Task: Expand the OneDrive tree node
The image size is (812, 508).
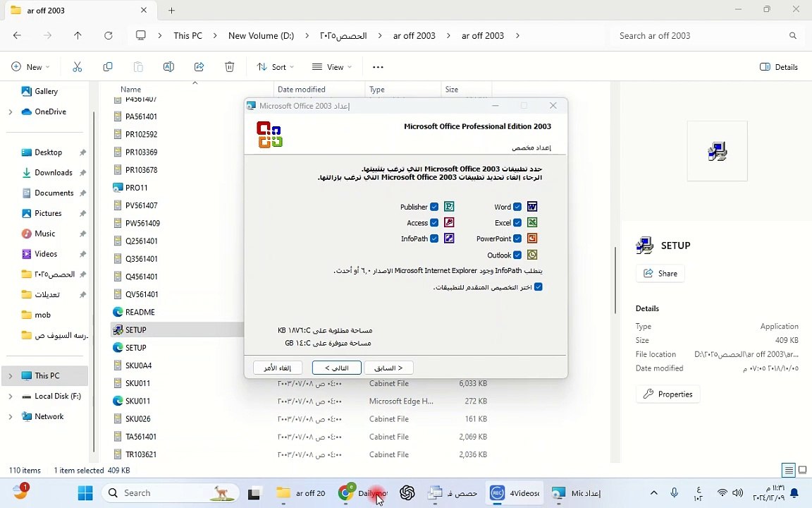Action: (11, 112)
